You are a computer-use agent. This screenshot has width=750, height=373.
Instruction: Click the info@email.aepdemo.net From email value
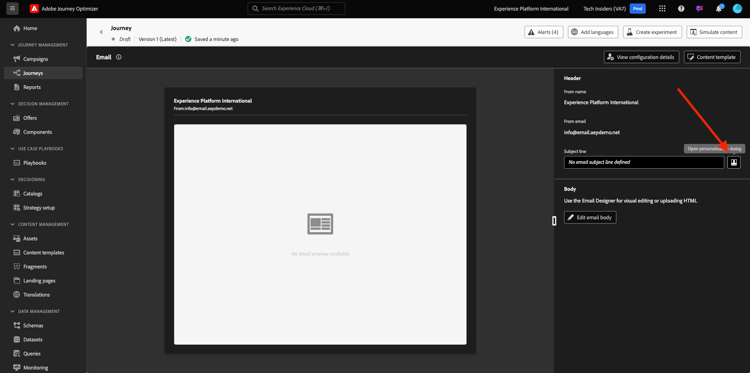point(592,132)
